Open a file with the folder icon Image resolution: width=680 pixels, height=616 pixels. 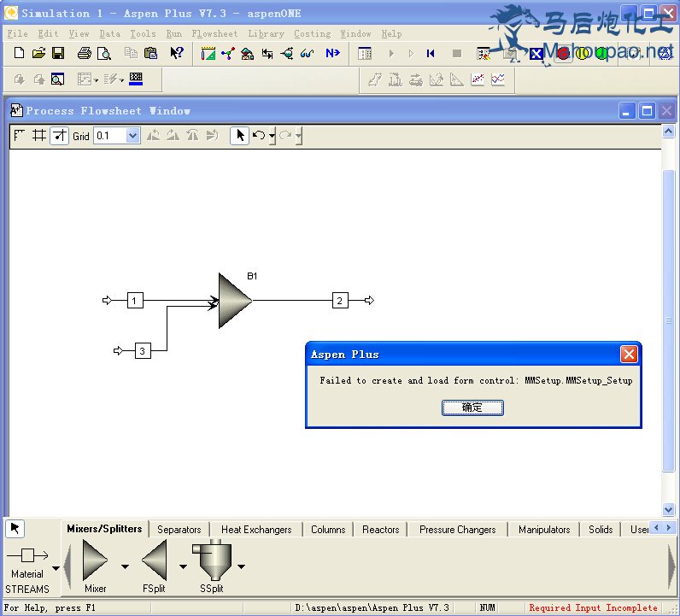click(38, 53)
